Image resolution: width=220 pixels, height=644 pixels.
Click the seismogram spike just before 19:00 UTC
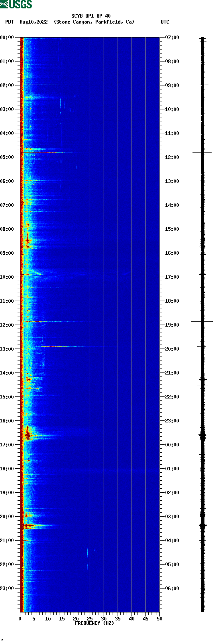coord(202,321)
